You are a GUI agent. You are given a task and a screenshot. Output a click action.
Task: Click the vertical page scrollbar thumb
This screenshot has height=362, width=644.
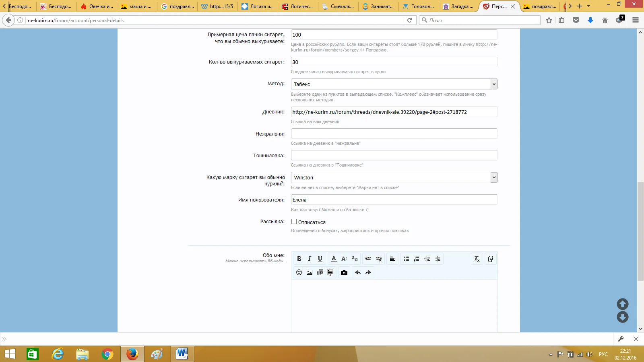[x=640, y=231]
